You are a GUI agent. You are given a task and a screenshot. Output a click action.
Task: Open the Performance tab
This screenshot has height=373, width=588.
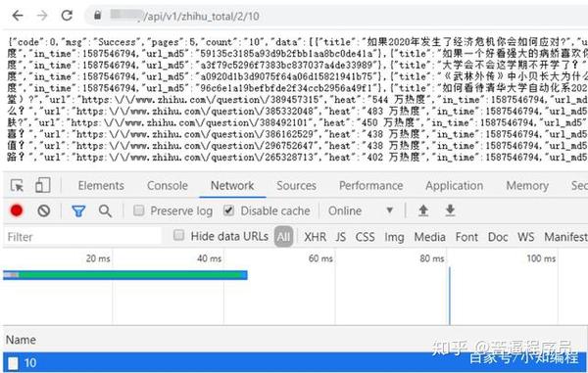point(370,185)
